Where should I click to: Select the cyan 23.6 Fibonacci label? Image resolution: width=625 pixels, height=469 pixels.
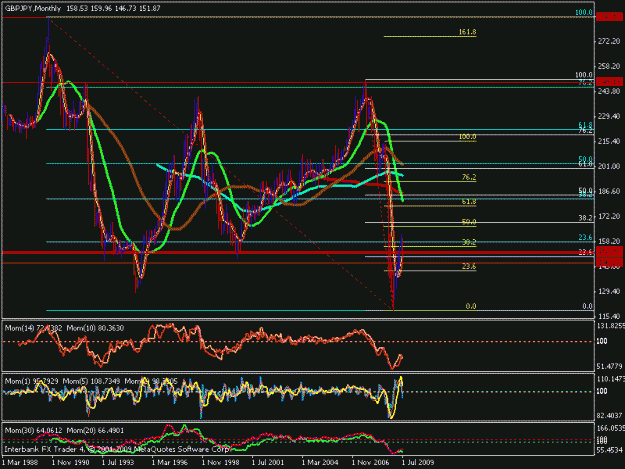click(586, 237)
